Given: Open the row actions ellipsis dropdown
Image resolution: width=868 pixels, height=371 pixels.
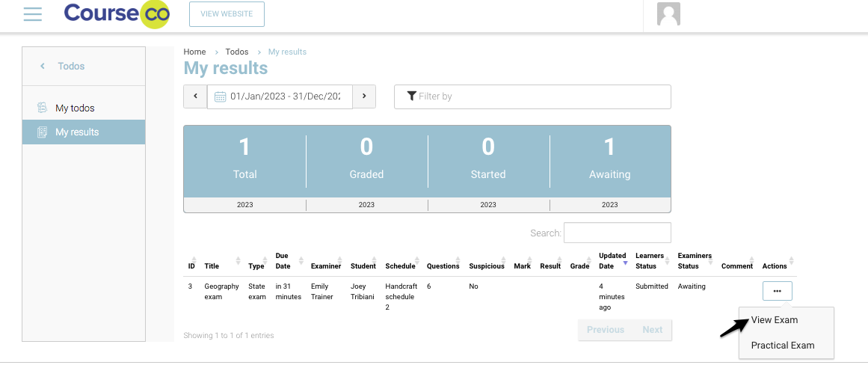Looking at the screenshot, I should tap(777, 291).
